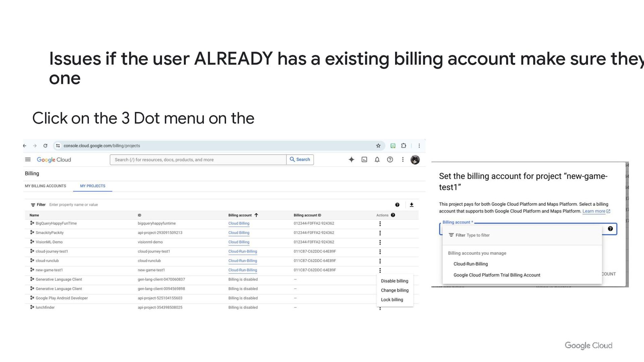
Task: Click the Gemini sparkle icon in header
Action: click(x=351, y=160)
